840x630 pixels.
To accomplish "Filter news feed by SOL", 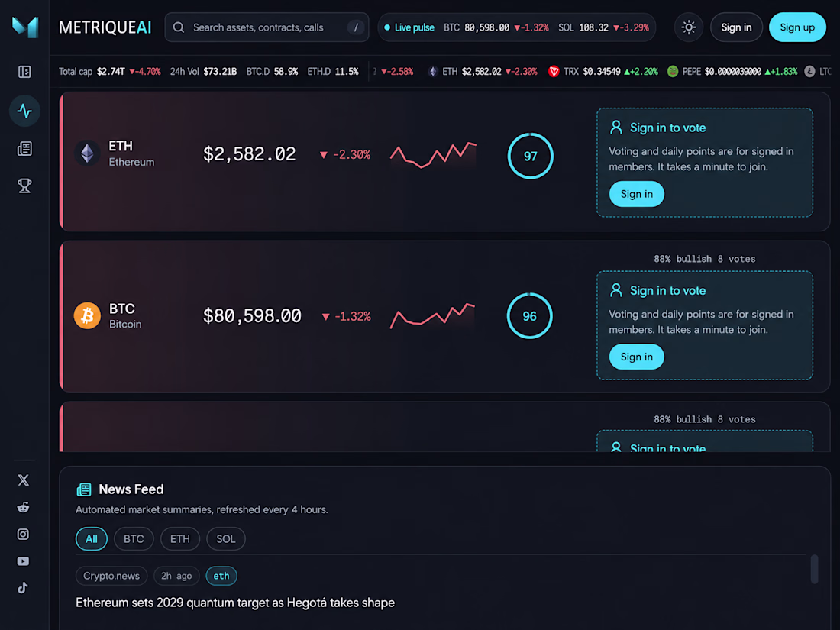I will pos(225,539).
